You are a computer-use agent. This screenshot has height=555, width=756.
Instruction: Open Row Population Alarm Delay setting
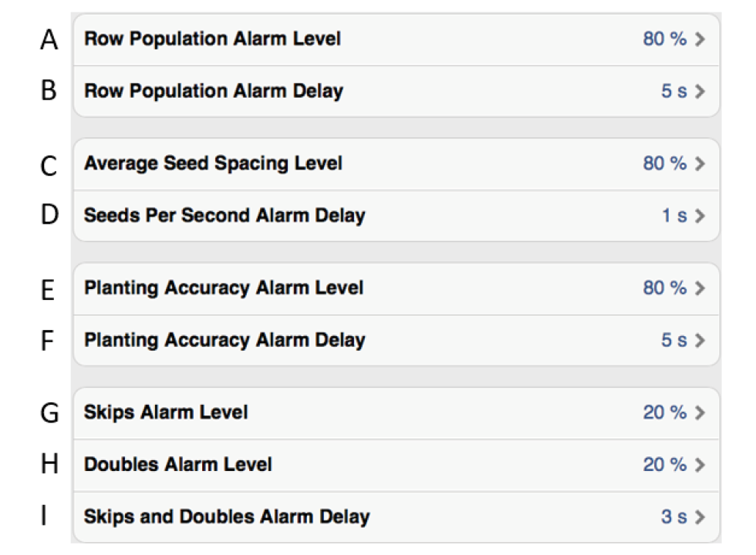[x=214, y=91]
